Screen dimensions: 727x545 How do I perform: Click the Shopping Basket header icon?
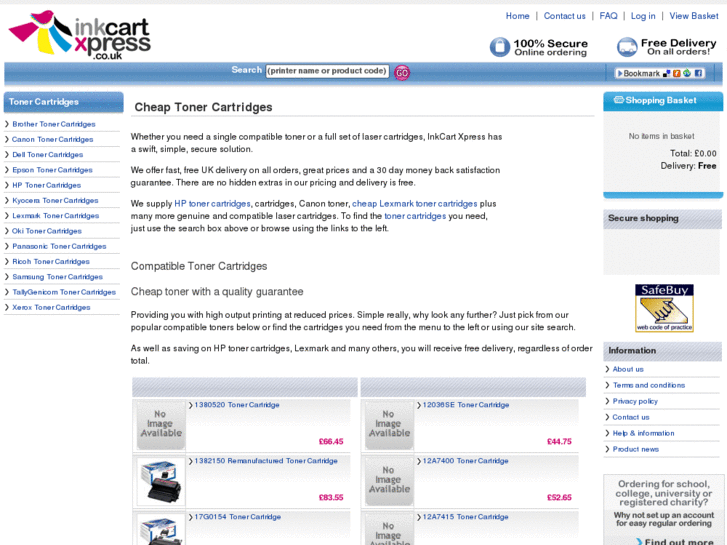pyautogui.click(x=619, y=100)
